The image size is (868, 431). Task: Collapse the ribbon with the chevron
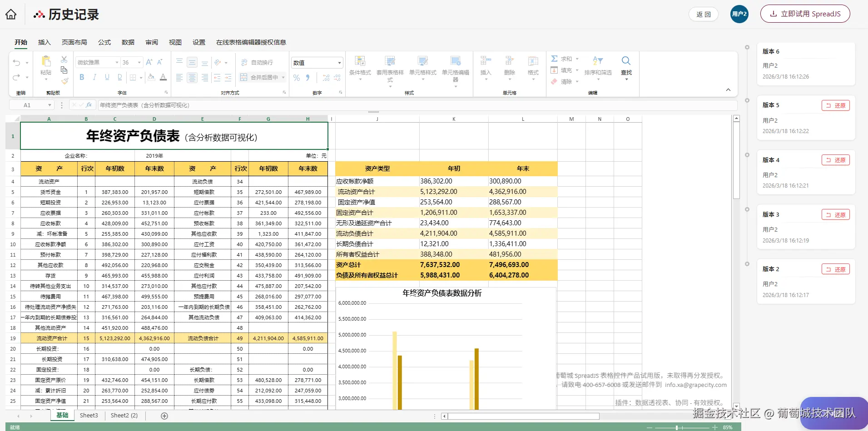(x=728, y=90)
